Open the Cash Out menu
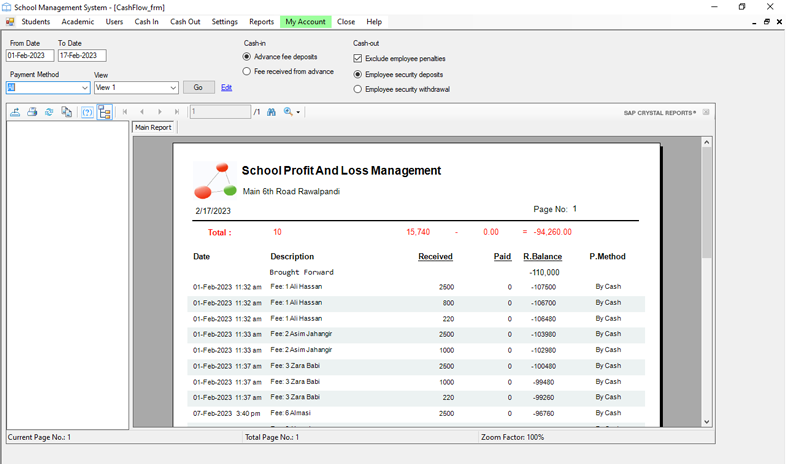Image resolution: width=800 pixels, height=464 pixels. 185,21
